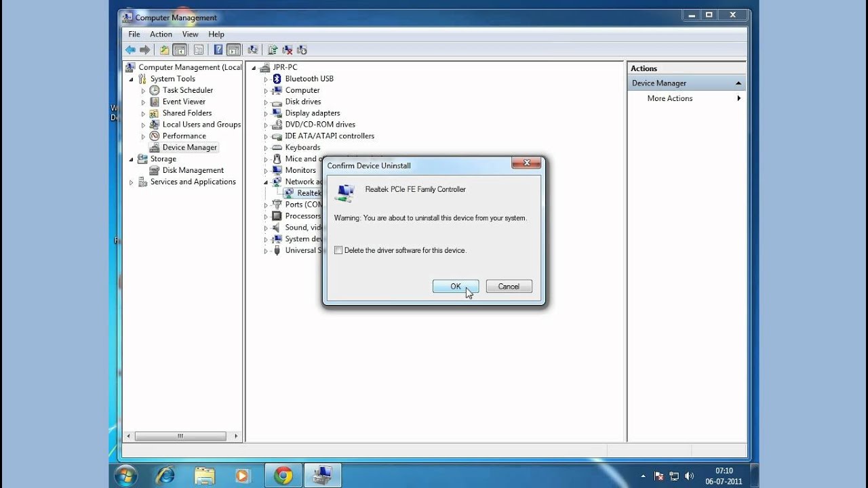Click the console tree horizontal scrollbar thumb

coord(180,436)
